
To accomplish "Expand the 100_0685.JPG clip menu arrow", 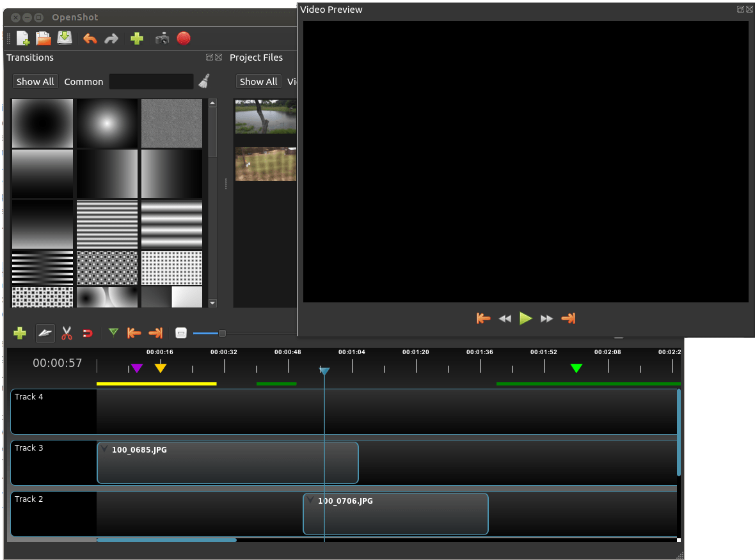I will [104, 449].
